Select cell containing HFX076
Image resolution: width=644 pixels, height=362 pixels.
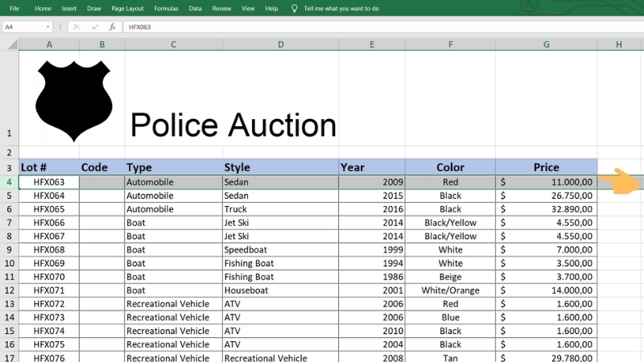click(x=49, y=357)
